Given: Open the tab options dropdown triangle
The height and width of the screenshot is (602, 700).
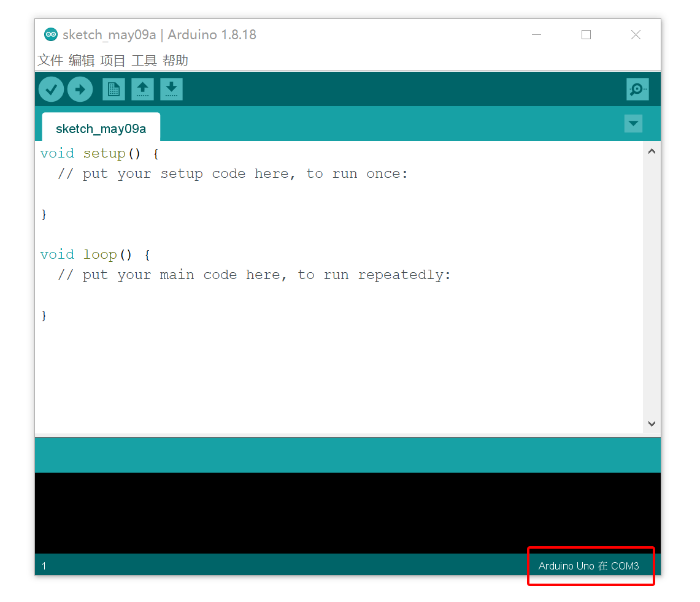Looking at the screenshot, I should (x=633, y=123).
